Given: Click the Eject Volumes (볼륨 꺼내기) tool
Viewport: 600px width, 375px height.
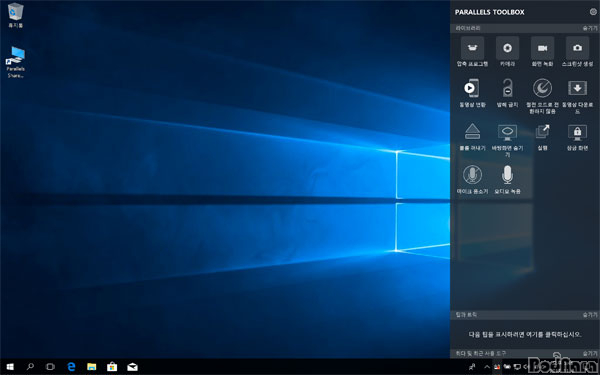Looking at the screenshot, I should (x=472, y=137).
